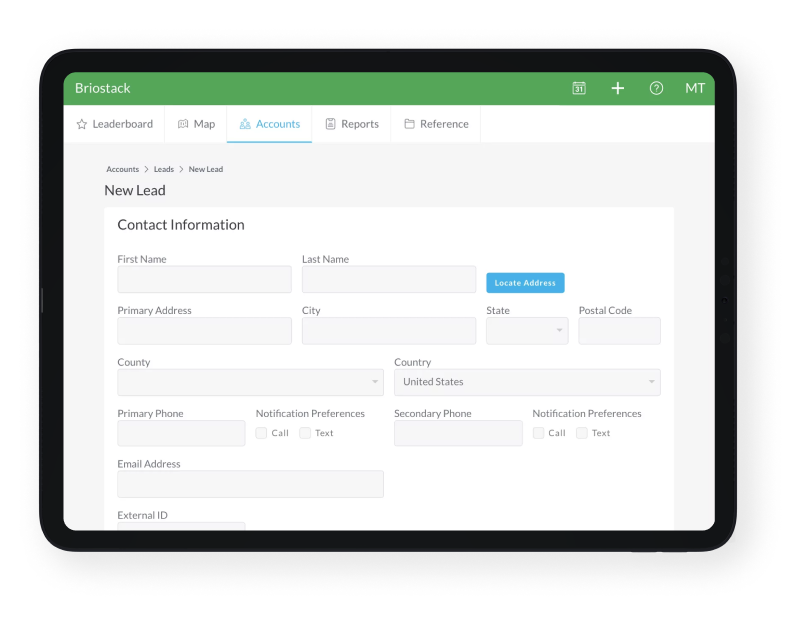Open the County dropdown
Image resolution: width=788 pixels, height=639 pixels.
250,382
